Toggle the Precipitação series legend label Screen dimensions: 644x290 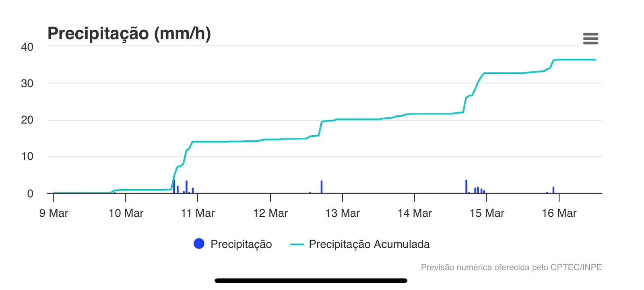click(x=241, y=244)
